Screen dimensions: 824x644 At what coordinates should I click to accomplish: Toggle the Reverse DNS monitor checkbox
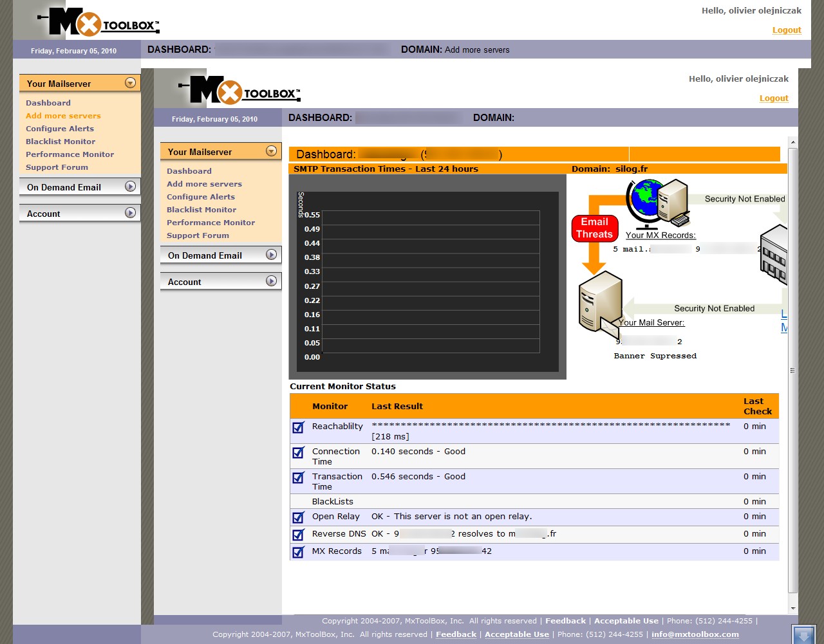(x=298, y=535)
